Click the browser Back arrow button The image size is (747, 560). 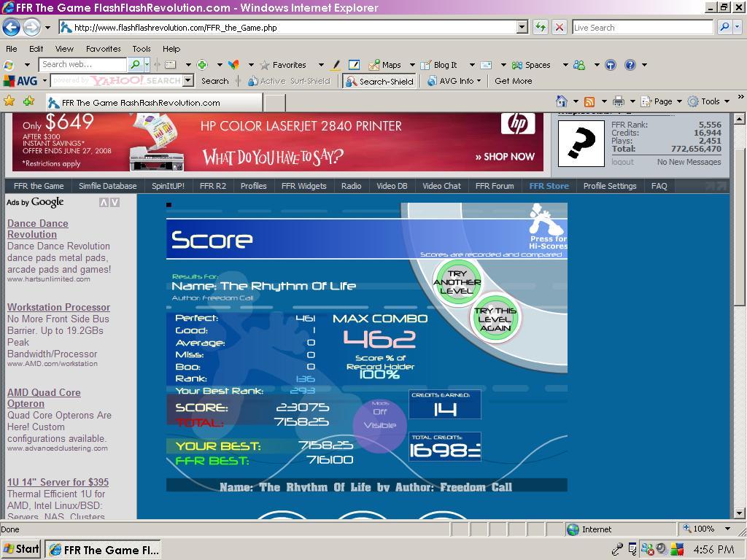[12, 27]
